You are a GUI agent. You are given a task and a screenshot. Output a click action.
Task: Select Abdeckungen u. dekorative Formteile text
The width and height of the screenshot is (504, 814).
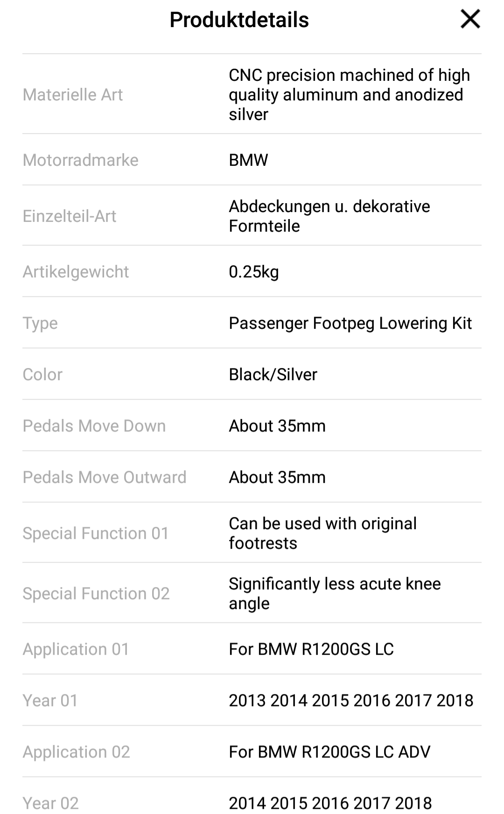click(x=329, y=216)
